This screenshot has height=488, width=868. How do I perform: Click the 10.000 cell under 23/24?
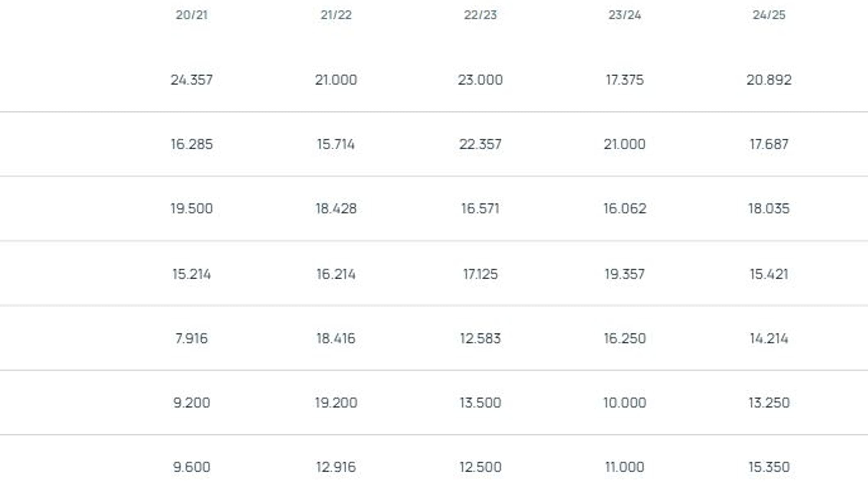tap(625, 403)
